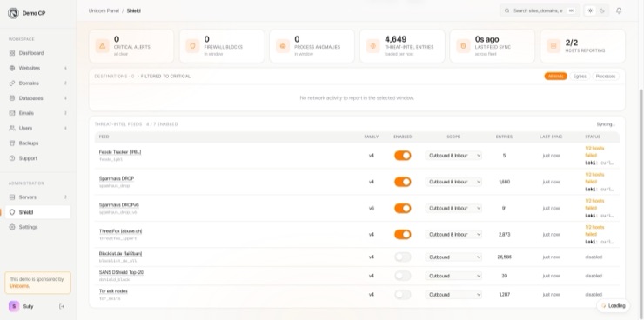The height and width of the screenshot is (320, 644).
Task: Click Unicorn Panel breadcrumb link
Action: coord(104,10)
